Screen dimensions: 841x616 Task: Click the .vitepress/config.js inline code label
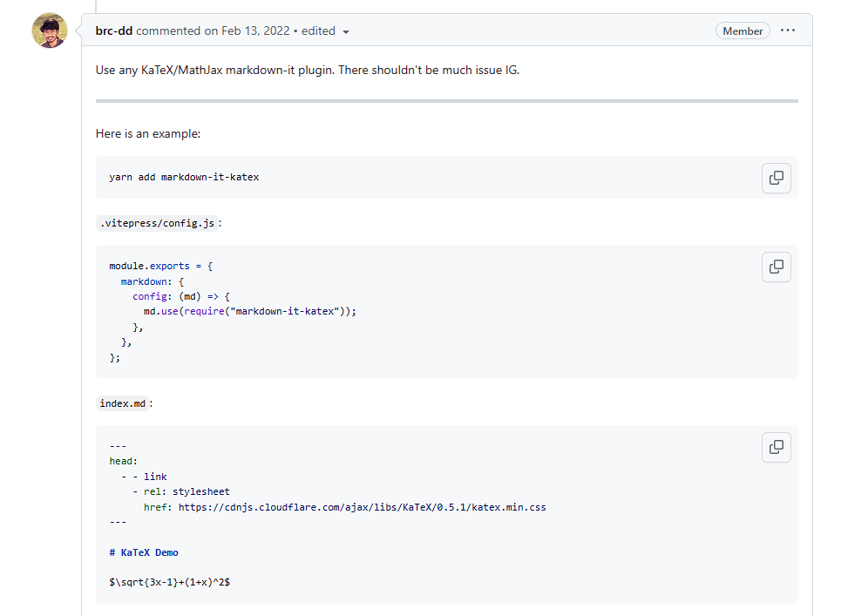point(157,223)
